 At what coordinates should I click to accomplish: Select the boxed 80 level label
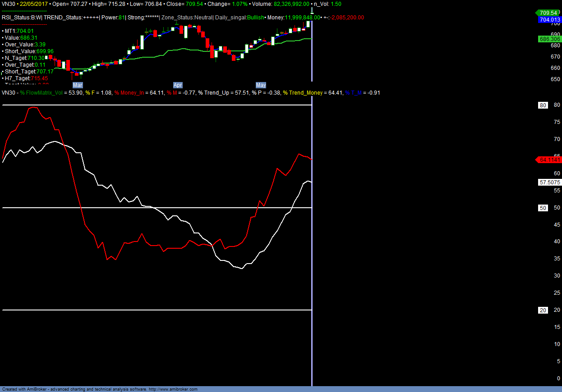(x=543, y=105)
